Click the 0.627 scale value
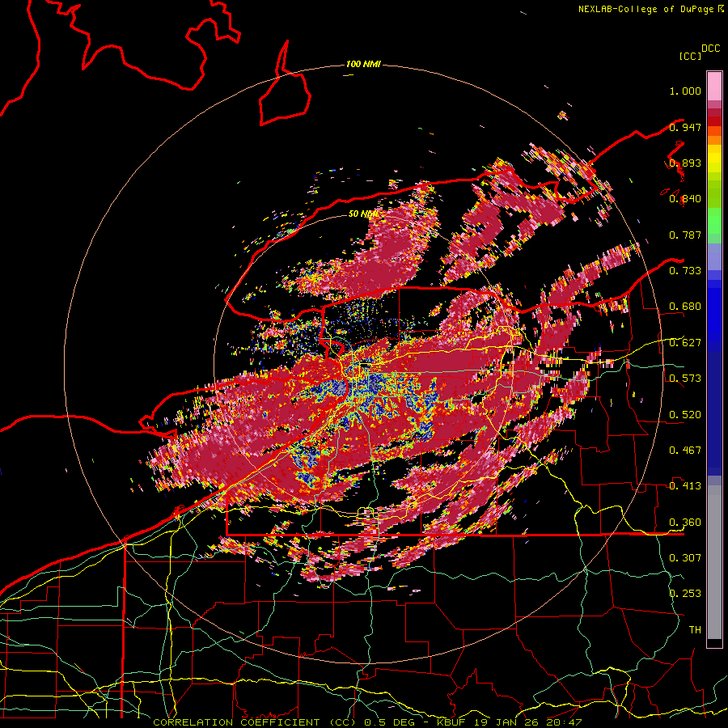The image size is (728, 728). [685, 343]
